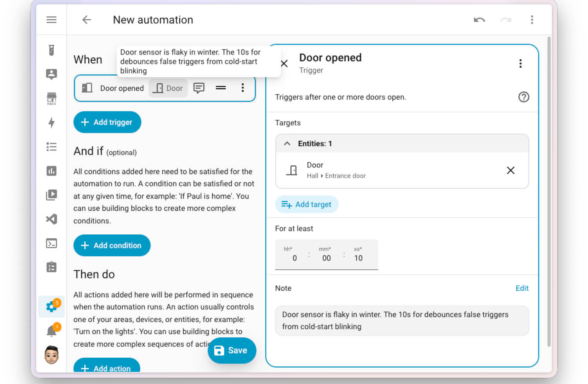Click the Add target button
This screenshot has width=588, height=384.
coord(307,204)
